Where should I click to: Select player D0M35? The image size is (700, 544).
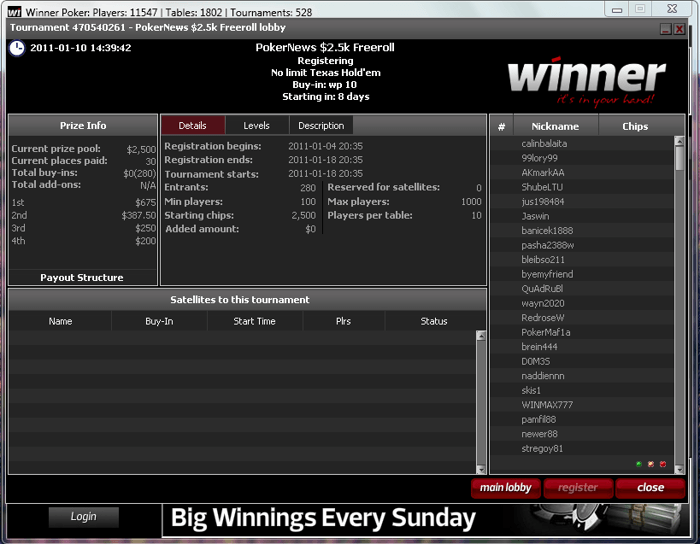pos(582,361)
